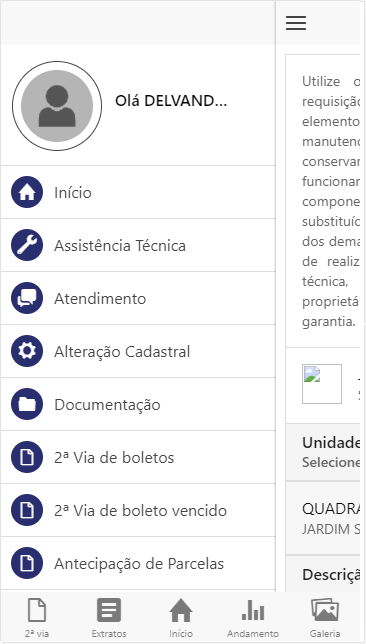Select the QUADRA JARDIM unit entry

point(323,518)
